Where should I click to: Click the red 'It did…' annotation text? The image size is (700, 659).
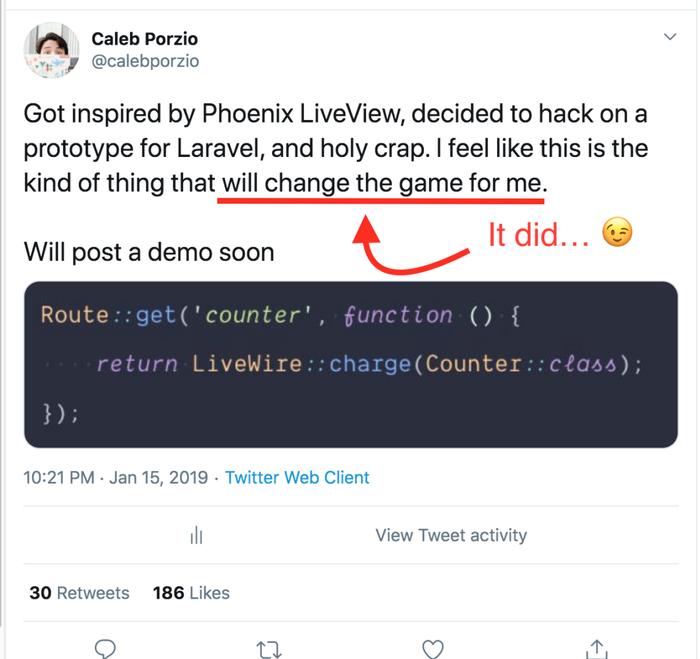tap(539, 235)
